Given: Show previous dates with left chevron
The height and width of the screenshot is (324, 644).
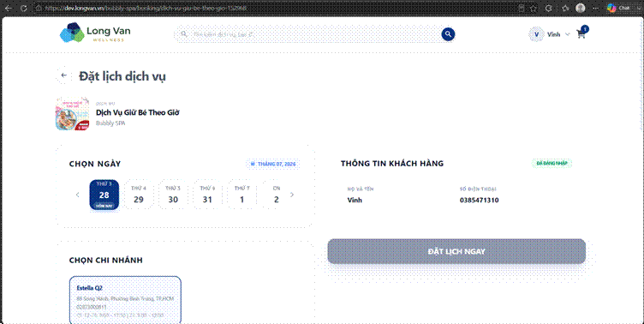Looking at the screenshot, I should pos(78,195).
